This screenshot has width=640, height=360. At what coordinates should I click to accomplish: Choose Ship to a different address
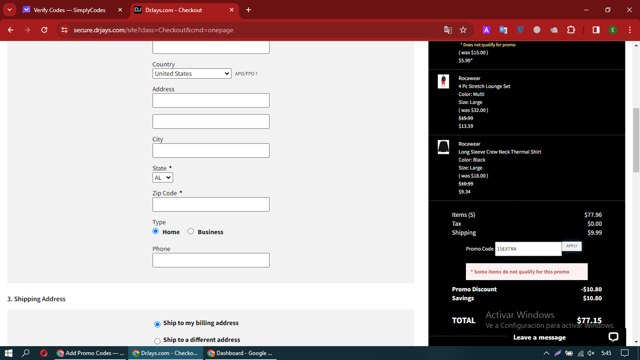pyautogui.click(x=157, y=341)
